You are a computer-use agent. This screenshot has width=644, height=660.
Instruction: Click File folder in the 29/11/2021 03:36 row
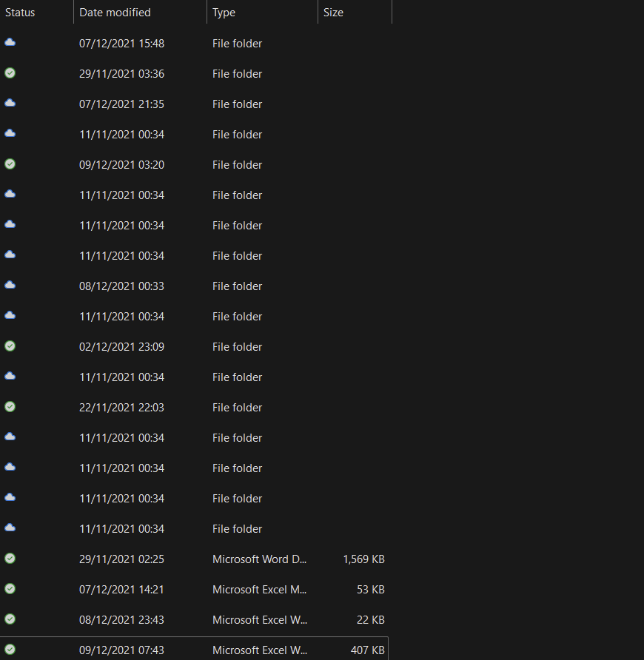coord(237,74)
